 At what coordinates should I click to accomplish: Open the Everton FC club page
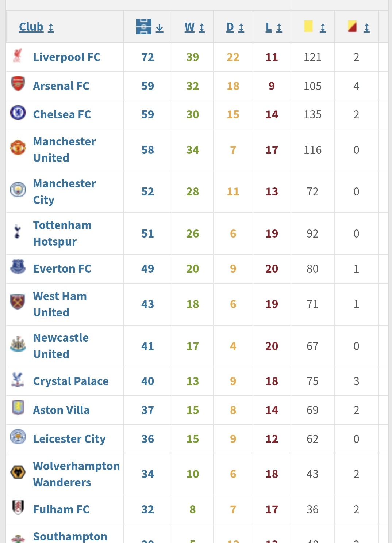point(62,269)
